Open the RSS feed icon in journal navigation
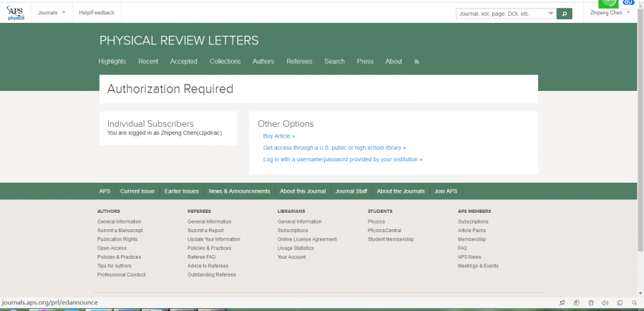Viewport: 644px width, 311px height. click(x=416, y=62)
